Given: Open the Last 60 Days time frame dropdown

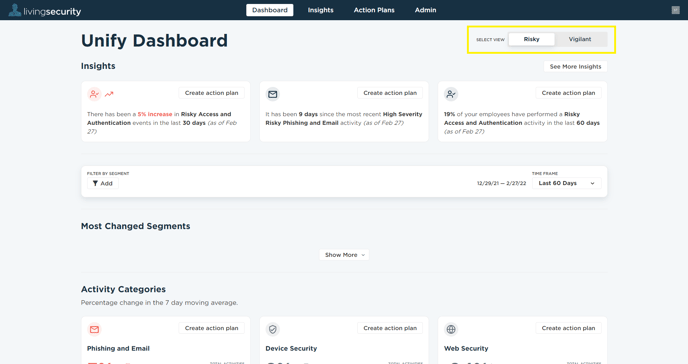Looking at the screenshot, I should pyautogui.click(x=566, y=183).
